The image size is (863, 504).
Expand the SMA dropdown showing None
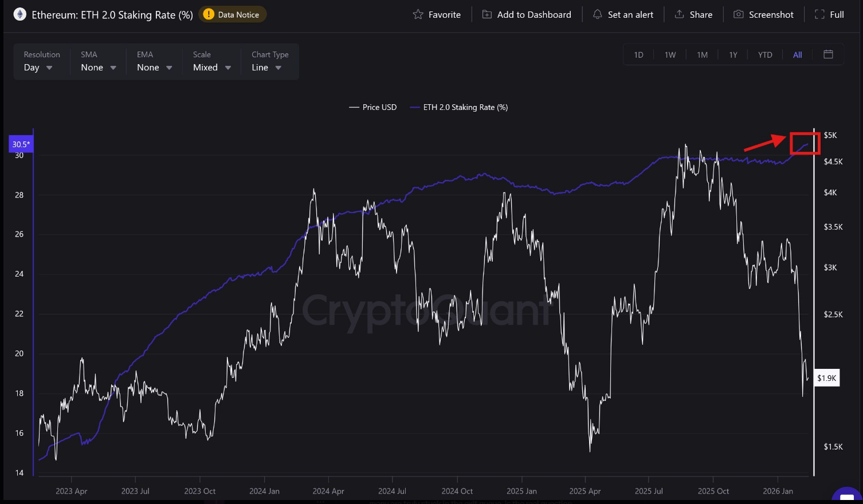tap(97, 67)
